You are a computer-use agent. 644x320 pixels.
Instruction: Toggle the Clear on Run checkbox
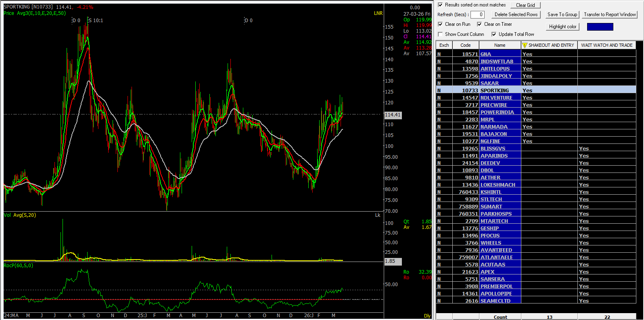pos(440,24)
